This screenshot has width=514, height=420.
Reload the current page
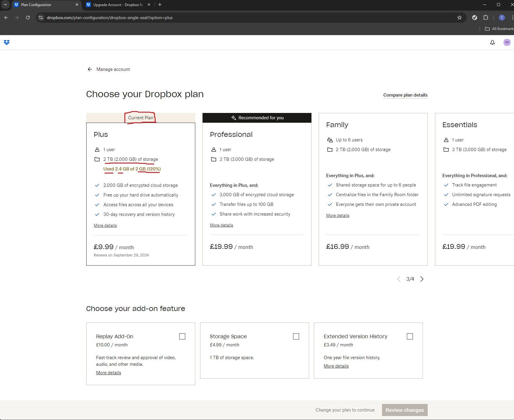tap(28, 18)
